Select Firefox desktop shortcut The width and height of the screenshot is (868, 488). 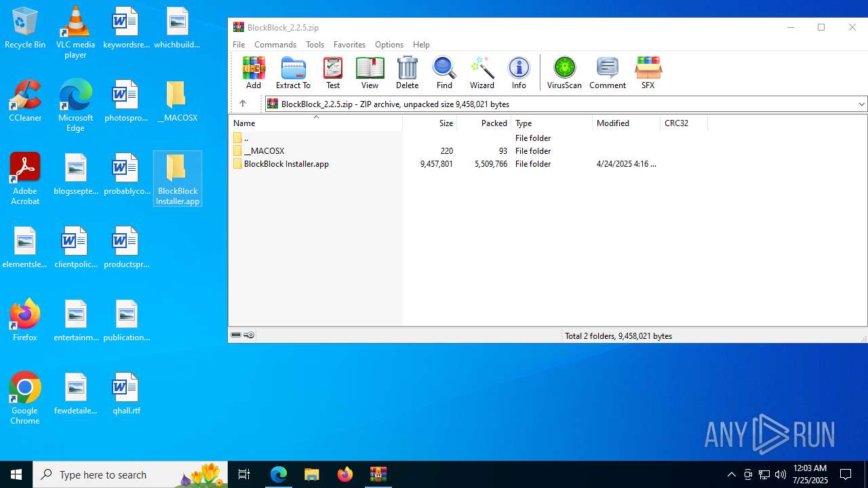tap(25, 321)
